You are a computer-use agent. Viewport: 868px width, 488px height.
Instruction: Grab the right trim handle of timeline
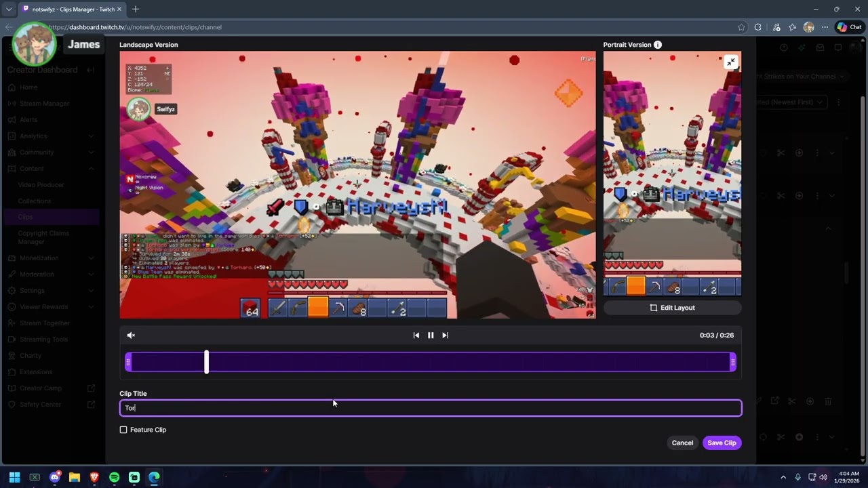tap(733, 362)
